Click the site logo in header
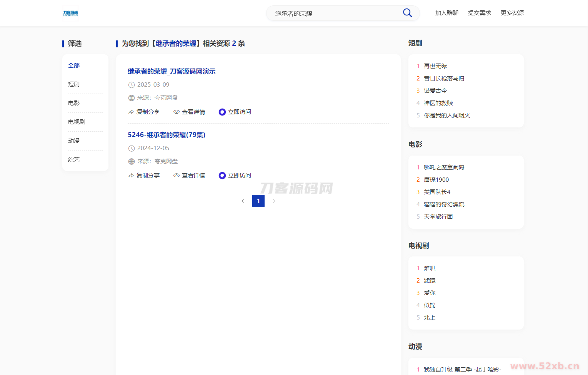The height and width of the screenshot is (375, 588). [70, 13]
